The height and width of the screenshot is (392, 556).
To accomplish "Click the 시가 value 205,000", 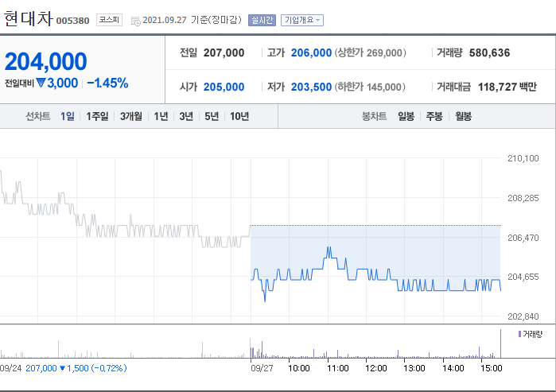I will pos(224,87).
